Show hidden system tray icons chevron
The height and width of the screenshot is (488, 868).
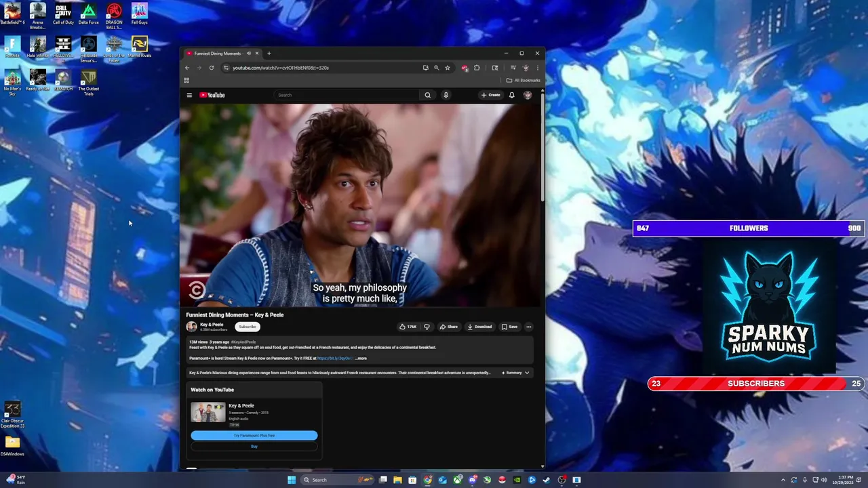click(783, 480)
